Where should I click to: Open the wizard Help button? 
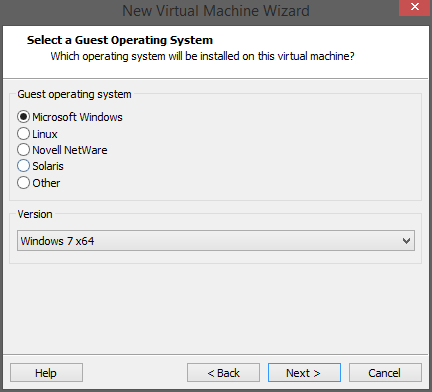(46, 373)
